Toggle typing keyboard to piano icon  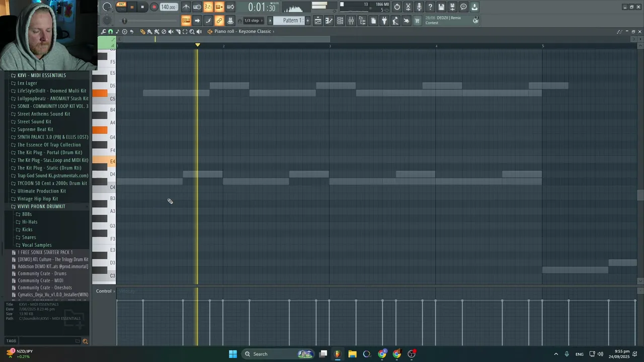point(186,21)
